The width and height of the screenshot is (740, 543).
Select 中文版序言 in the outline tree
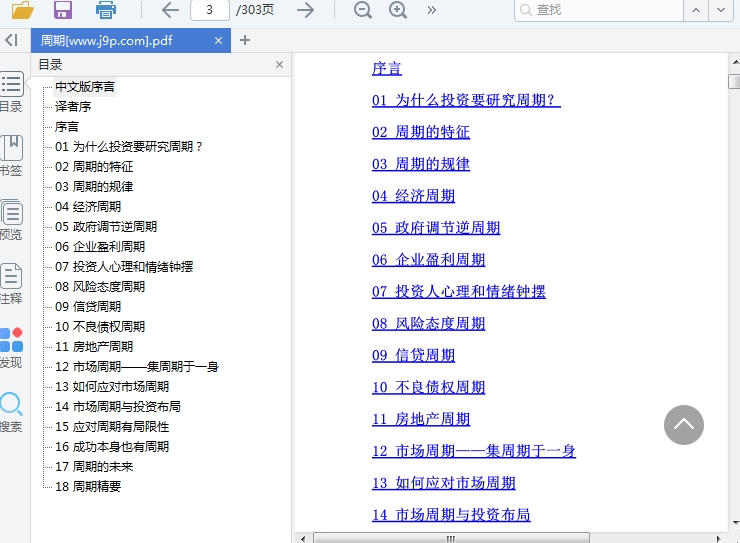pyautogui.click(x=85, y=87)
